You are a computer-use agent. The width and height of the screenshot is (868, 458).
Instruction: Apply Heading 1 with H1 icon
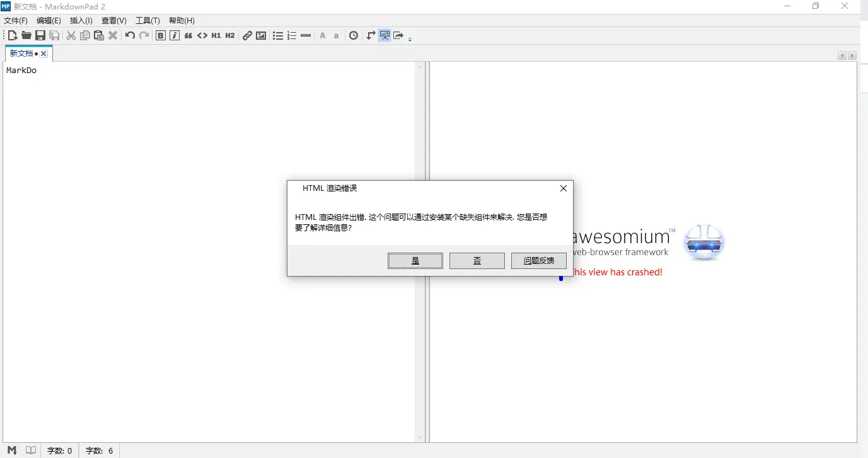(216, 35)
